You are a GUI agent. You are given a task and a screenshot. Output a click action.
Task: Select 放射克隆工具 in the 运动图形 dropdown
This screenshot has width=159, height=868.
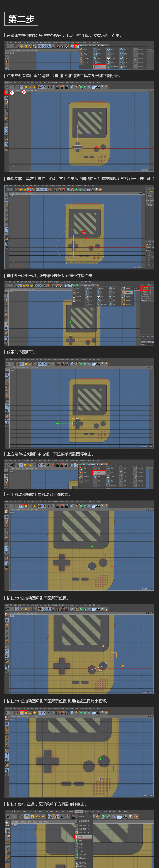(x=83, y=829)
